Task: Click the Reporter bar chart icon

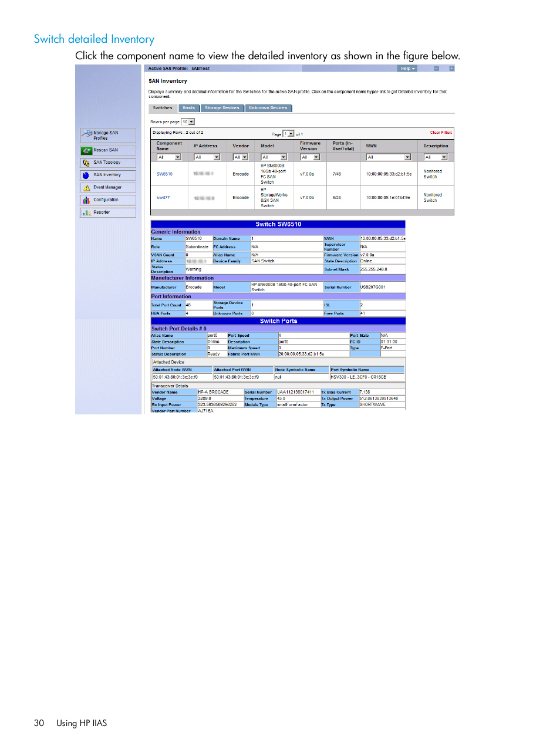Action: (x=86, y=212)
